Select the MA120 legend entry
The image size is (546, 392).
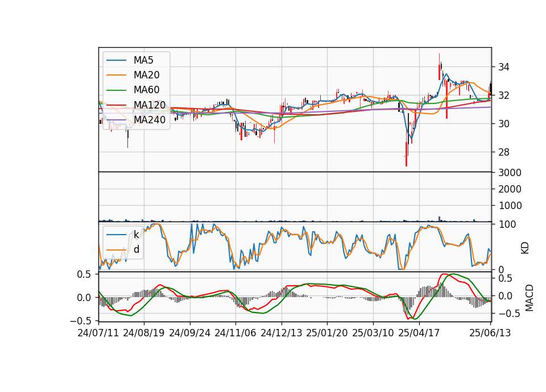coord(150,105)
